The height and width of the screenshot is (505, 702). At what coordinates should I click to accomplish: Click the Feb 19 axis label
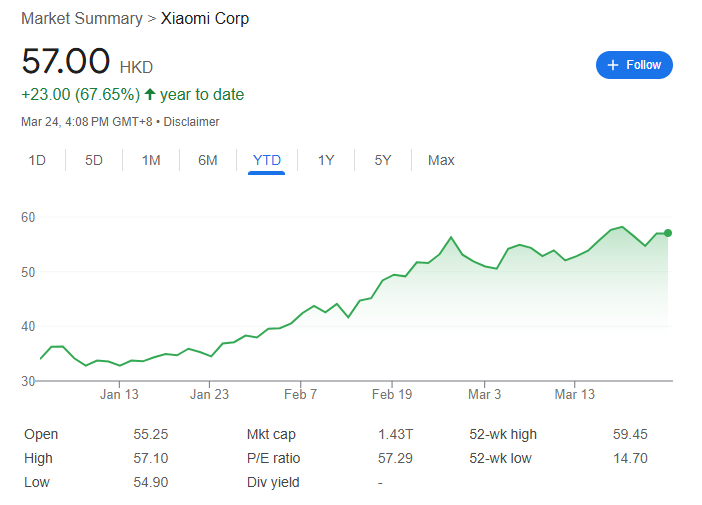[392, 394]
